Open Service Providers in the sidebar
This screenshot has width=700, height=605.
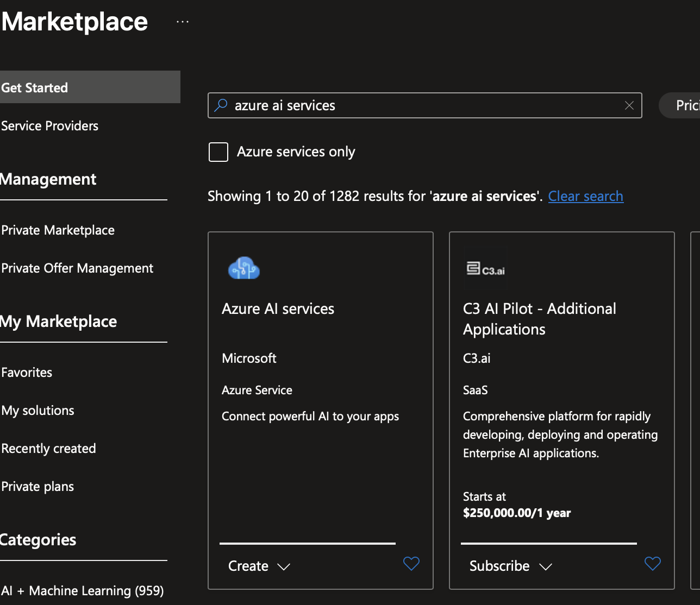[50, 126]
